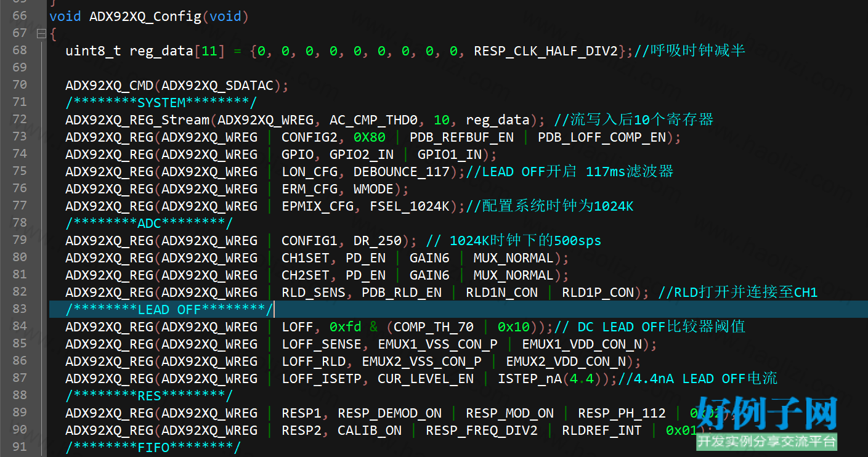Image resolution: width=868 pixels, height=457 pixels.
Task: Click RLD1P_CON flag
Action: 598,292
